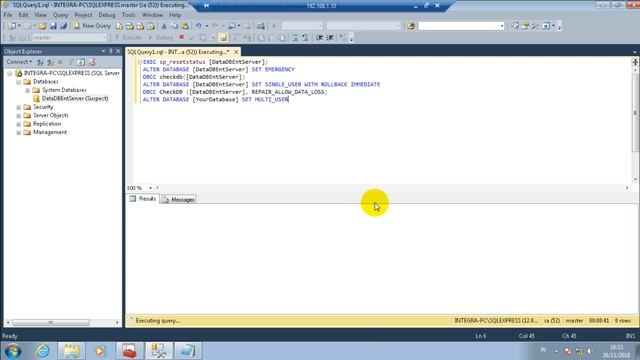Click the Copy icon in toolbar
640x360 pixels.
click(174, 26)
